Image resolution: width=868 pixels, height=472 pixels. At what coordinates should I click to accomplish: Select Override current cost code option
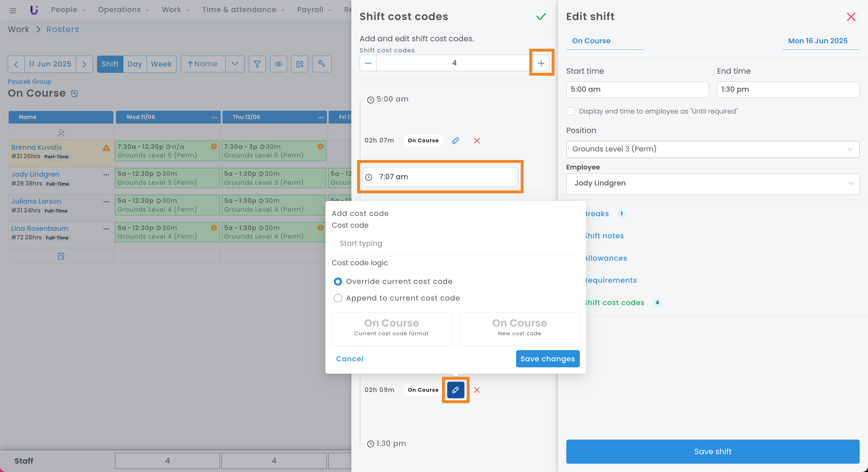338,281
